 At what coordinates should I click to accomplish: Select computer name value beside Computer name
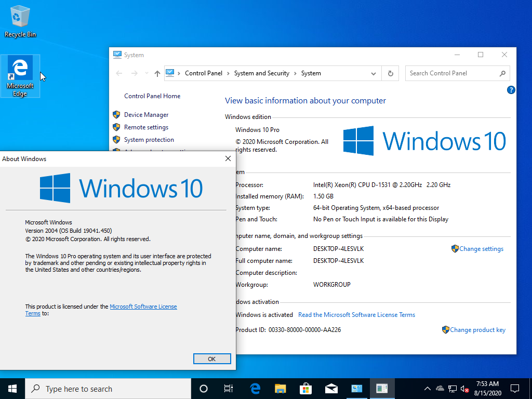point(339,249)
